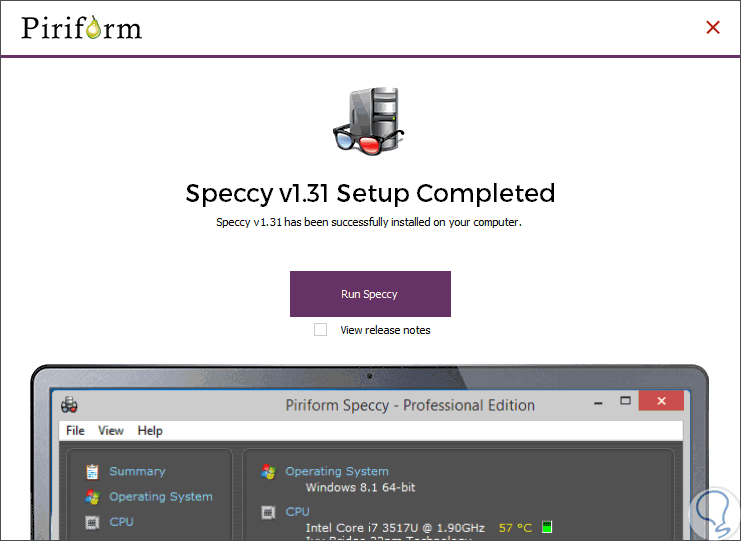Click the Windows flag icon beside sidebar Operating System
741x541 pixels.
[x=92, y=497]
